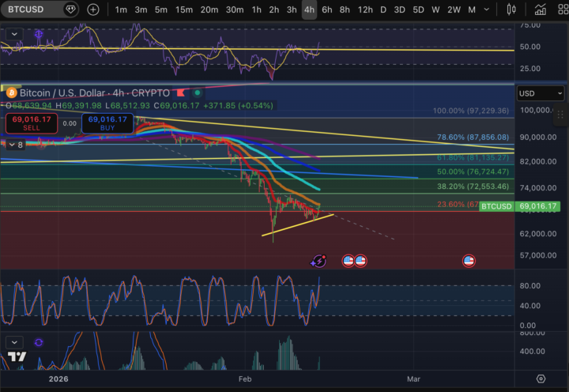
Task: Click the 2026 time axis label
Action: [x=58, y=379]
